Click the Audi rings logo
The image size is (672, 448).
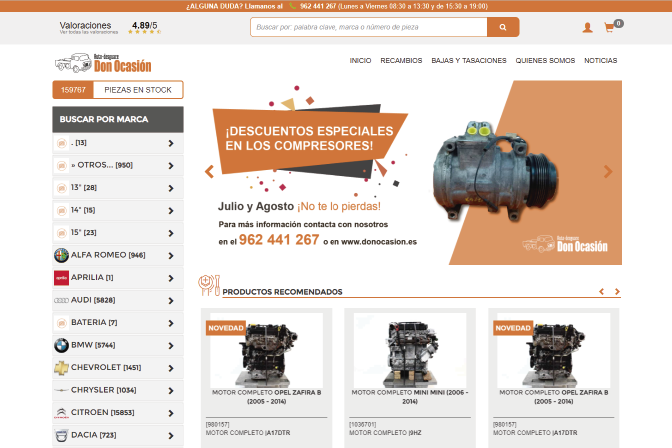(61, 301)
